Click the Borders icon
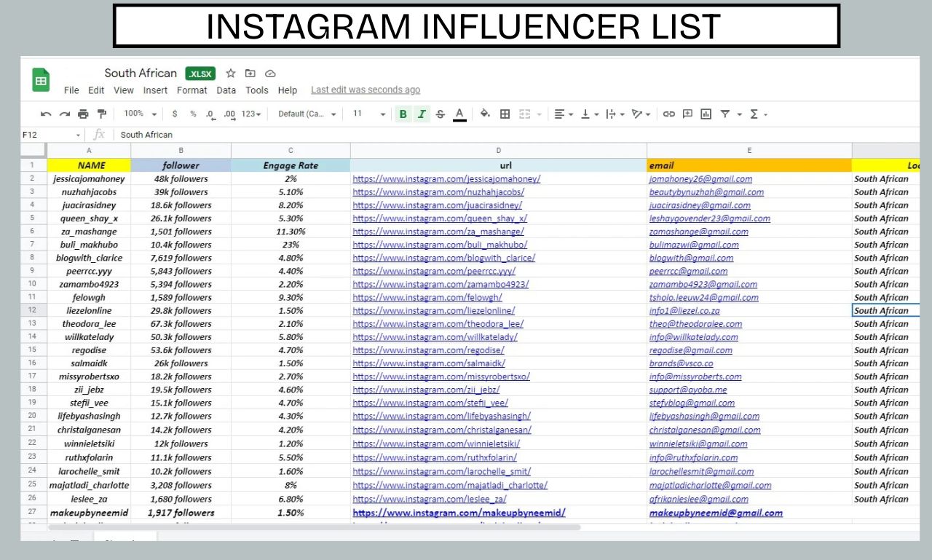932x560 pixels. coord(505,114)
